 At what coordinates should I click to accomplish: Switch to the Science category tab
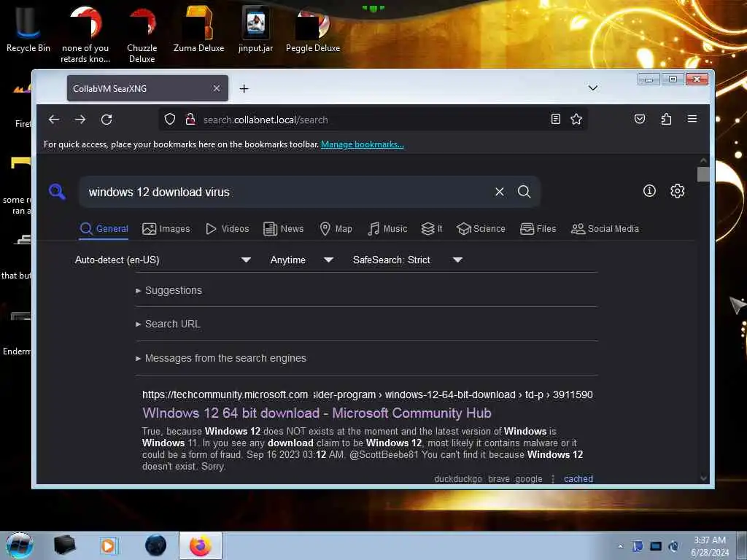pyautogui.click(x=481, y=229)
